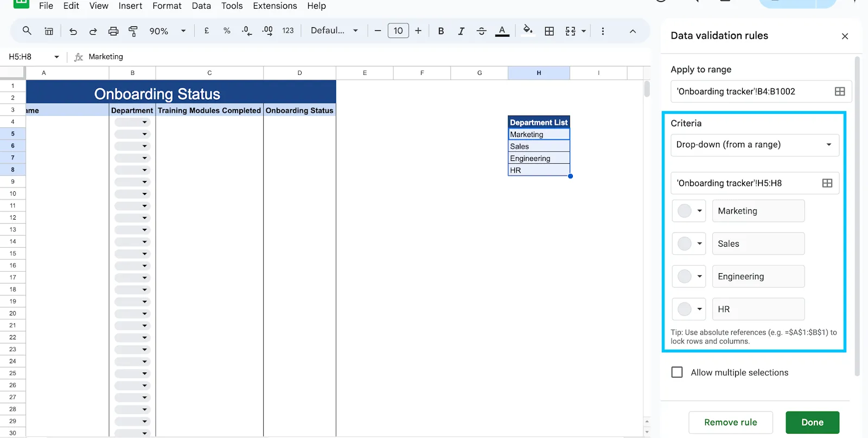The image size is (868, 438).
Task: Select data range icon for Apply to range
Action: coord(840,92)
